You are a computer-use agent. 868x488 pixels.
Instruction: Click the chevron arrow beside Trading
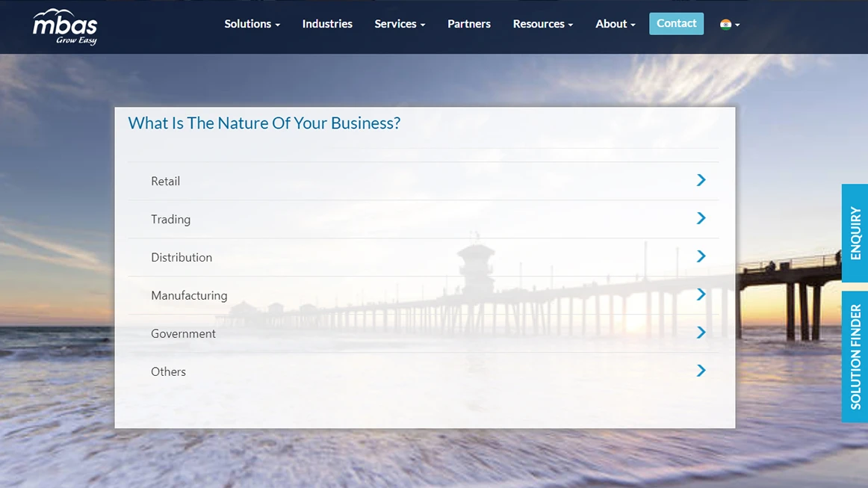point(701,218)
